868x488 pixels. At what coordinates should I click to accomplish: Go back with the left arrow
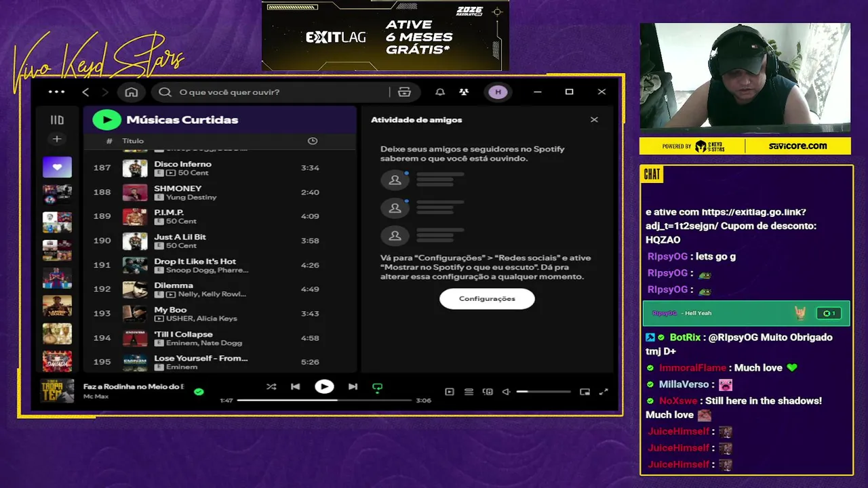(x=85, y=92)
